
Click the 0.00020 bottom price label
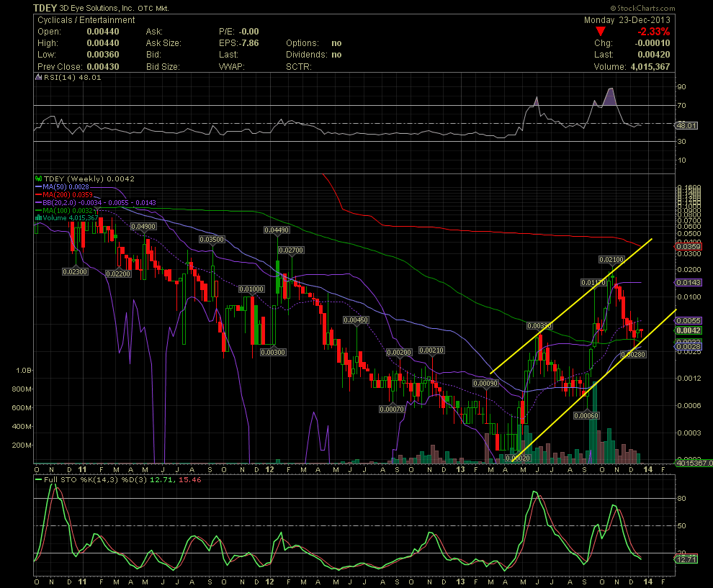click(x=518, y=458)
